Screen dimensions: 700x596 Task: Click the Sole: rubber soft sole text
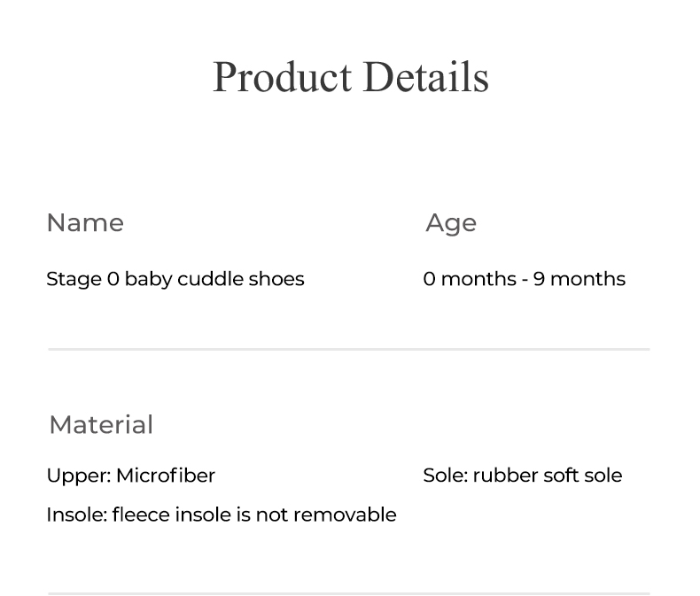[522, 476]
